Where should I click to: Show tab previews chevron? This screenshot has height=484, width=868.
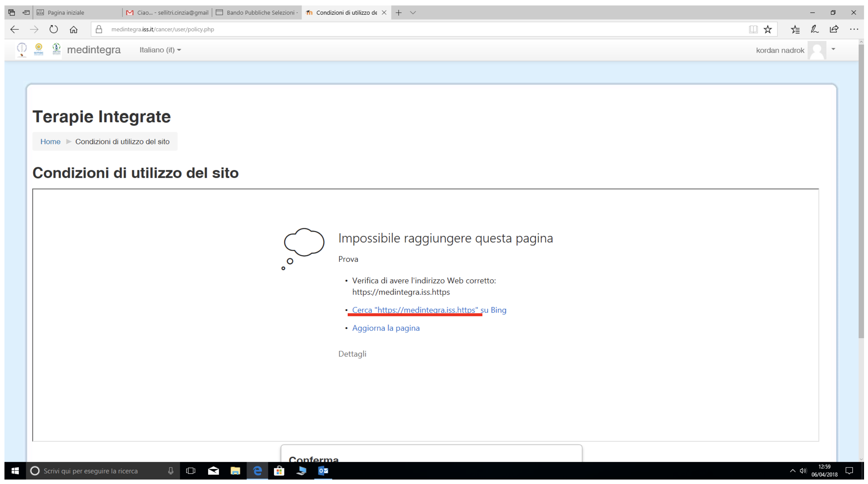413,12
